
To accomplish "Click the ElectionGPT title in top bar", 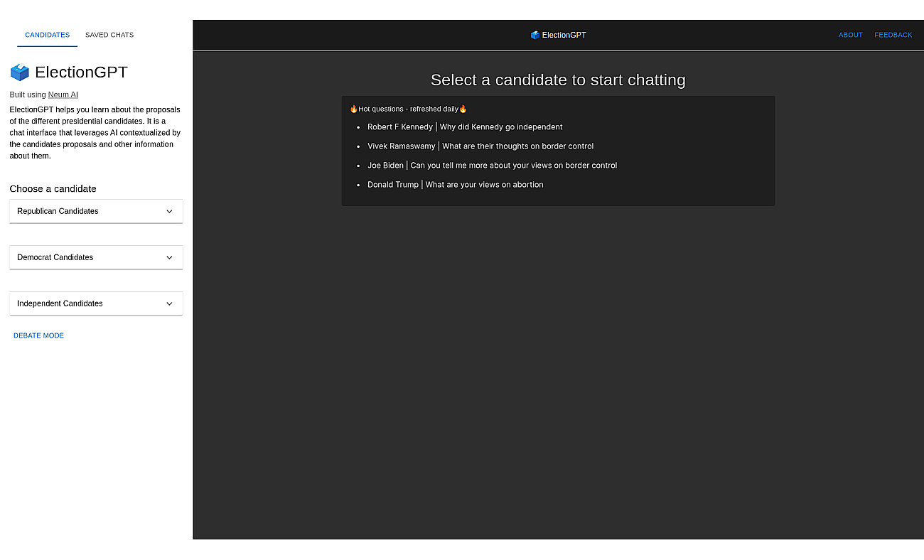I will (x=564, y=35).
